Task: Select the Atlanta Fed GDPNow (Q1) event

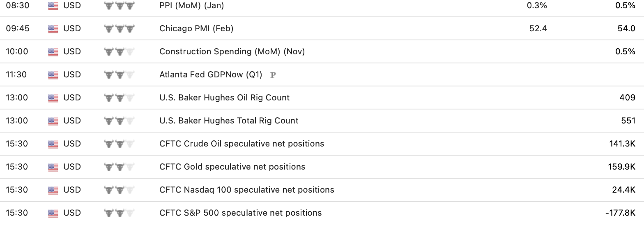Action: pyautogui.click(x=210, y=75)
